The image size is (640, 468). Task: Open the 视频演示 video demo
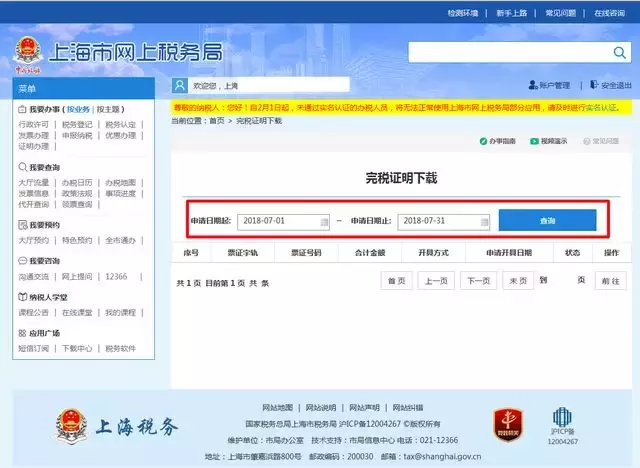(x=549, y=141)
